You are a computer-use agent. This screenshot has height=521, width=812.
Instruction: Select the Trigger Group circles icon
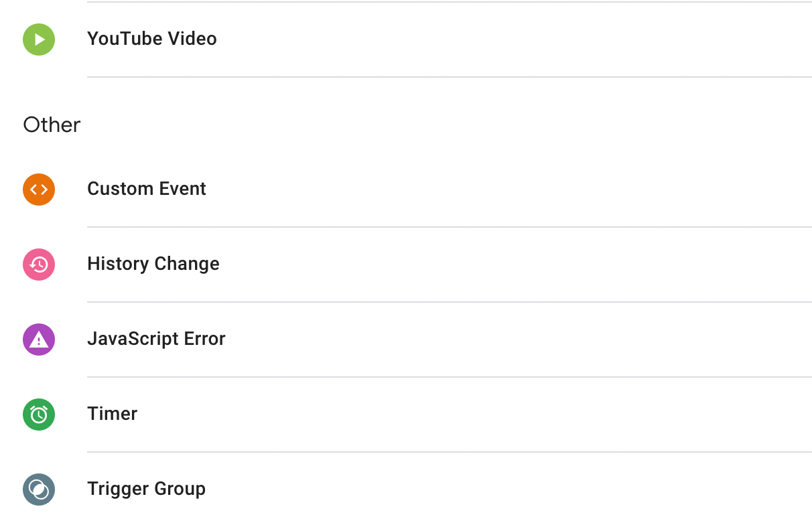pyautogui.click(x=38, y=490)
